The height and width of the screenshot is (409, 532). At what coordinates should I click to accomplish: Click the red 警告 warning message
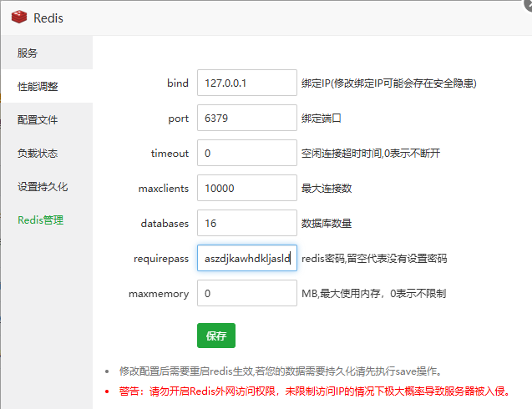tap(315, 391)
